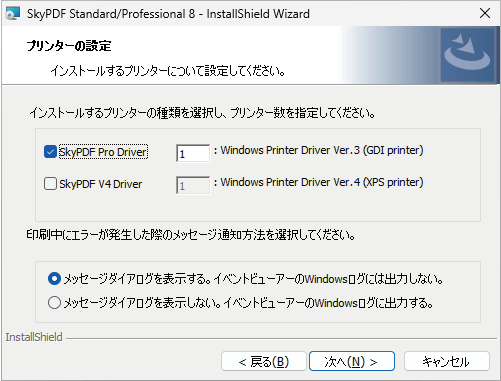The image size is (501, 381).
Task: Close the InstallShield Wizard window
Action: click(x=485, y=13)
